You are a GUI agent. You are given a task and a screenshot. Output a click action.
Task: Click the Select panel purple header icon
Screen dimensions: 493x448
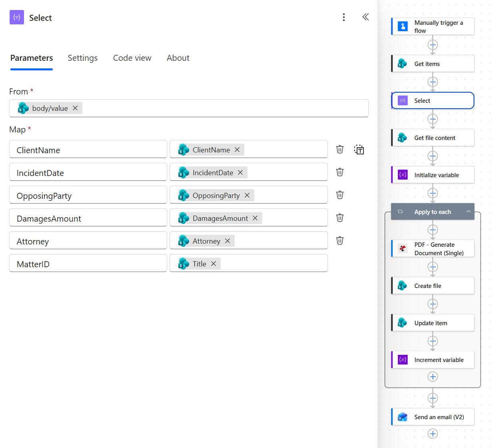point(17,17)
